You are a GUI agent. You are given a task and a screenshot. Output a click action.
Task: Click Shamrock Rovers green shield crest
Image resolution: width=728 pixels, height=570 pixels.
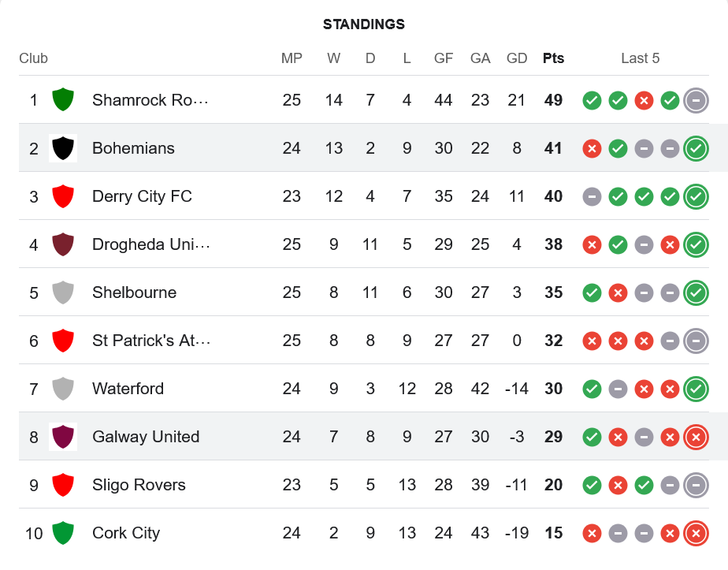(63, 100)
